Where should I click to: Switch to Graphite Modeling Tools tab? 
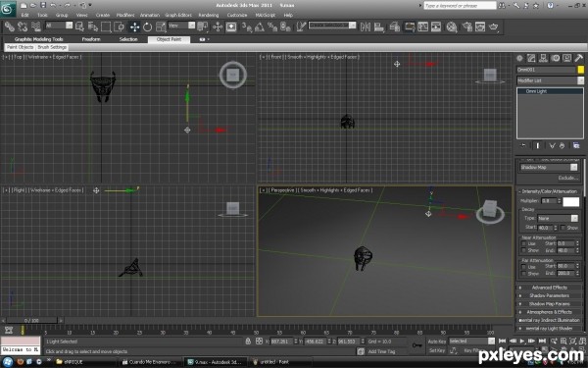pyautogui.click(x=38, y=39)
